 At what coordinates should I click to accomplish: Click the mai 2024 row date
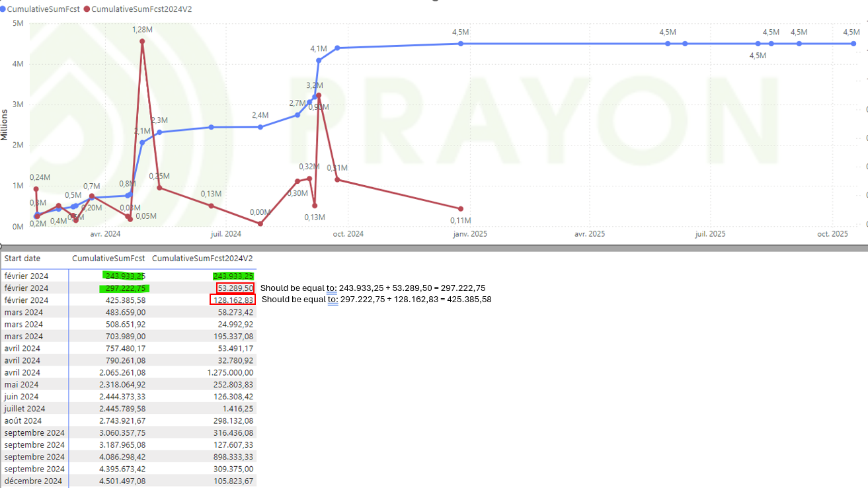click(21, 385)
